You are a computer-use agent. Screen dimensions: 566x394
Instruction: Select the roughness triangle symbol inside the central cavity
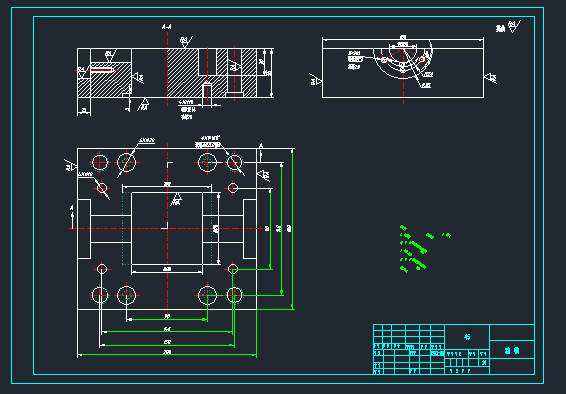pyautogui.click(x=176, y=200)
